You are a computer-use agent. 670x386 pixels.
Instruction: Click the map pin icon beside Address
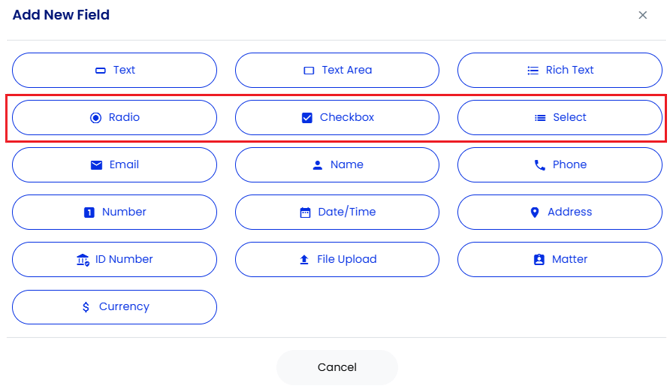pyautogui.click(x=535, y=212)
